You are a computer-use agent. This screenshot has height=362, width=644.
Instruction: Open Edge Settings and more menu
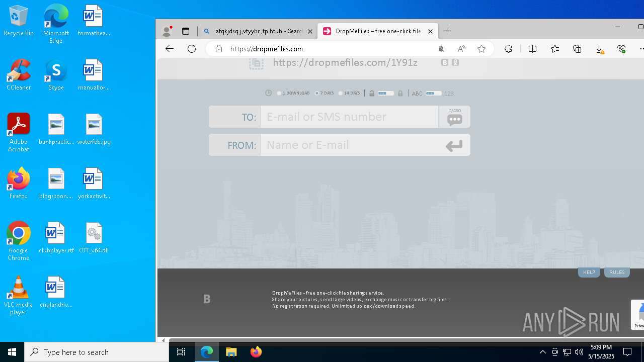coord(641,49)
